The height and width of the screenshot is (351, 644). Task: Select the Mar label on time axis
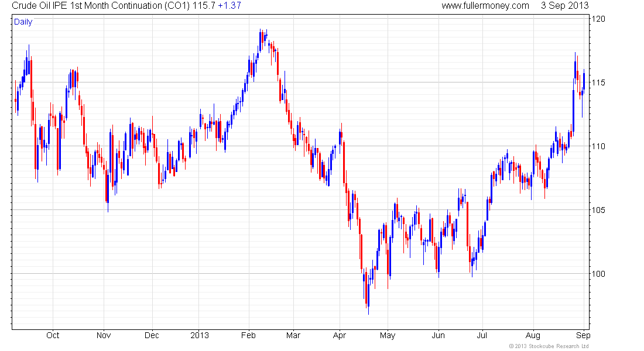click(293, 335)
